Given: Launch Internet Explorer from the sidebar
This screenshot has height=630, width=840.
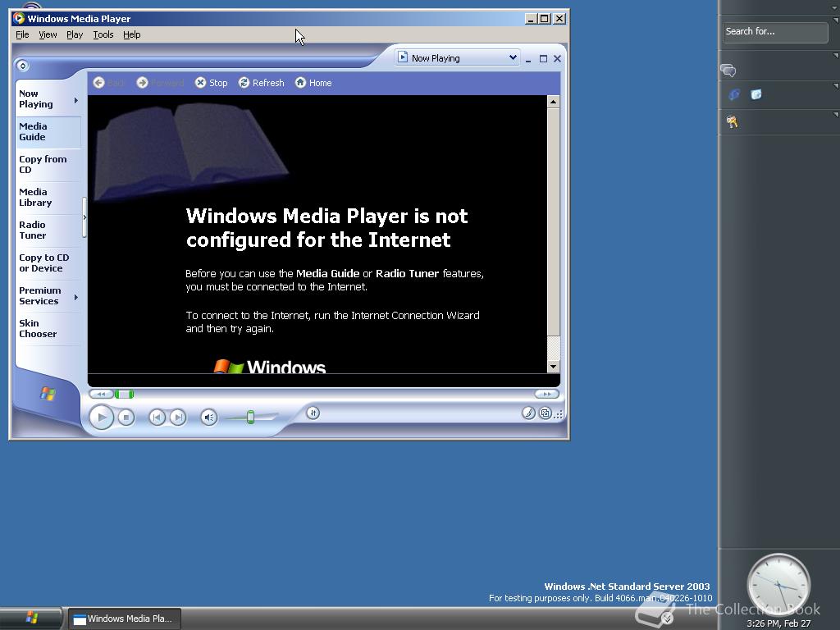Looking at the screenshot, I should [734, 95].
